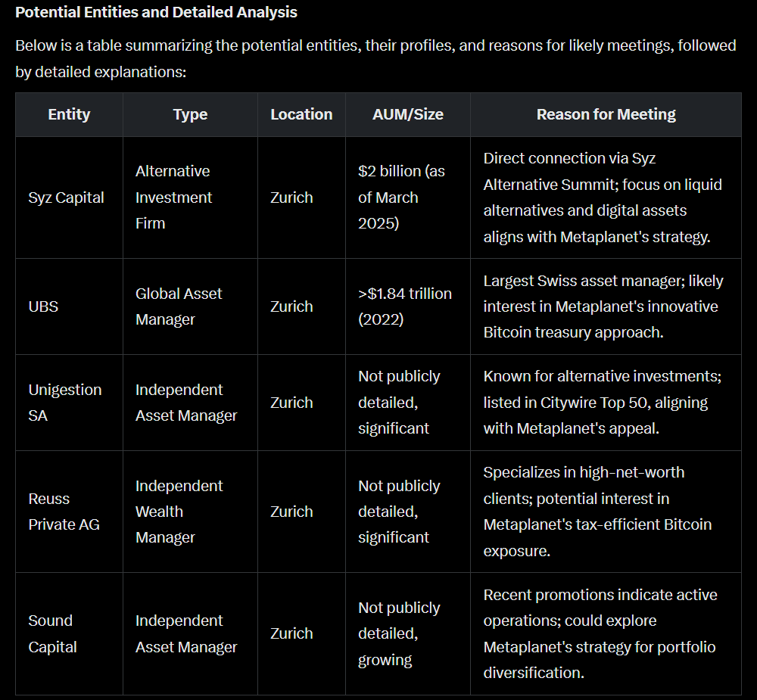Click the 'Independent Wealth Manager' type cell
The image size is (757, 700).
(190, 512)
